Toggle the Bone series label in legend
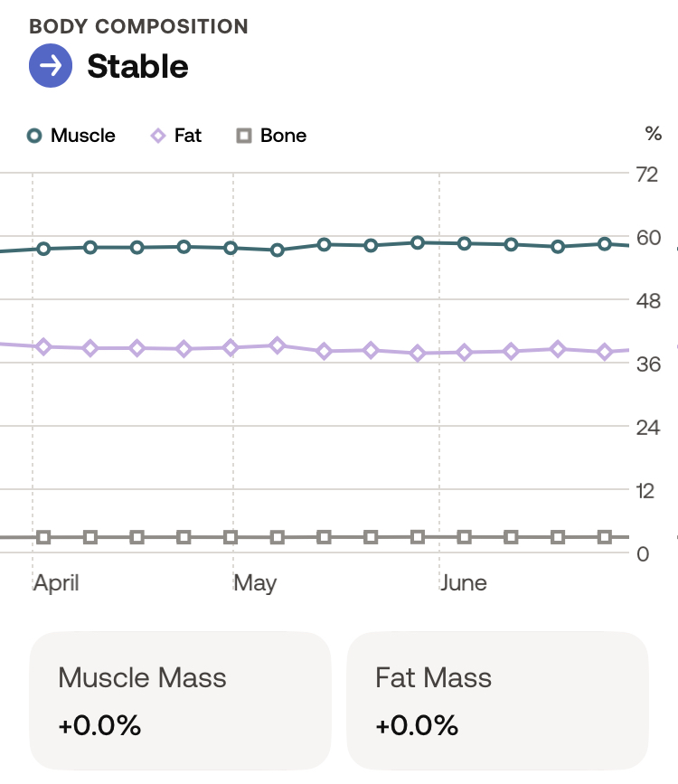 (x=283, y=136)
